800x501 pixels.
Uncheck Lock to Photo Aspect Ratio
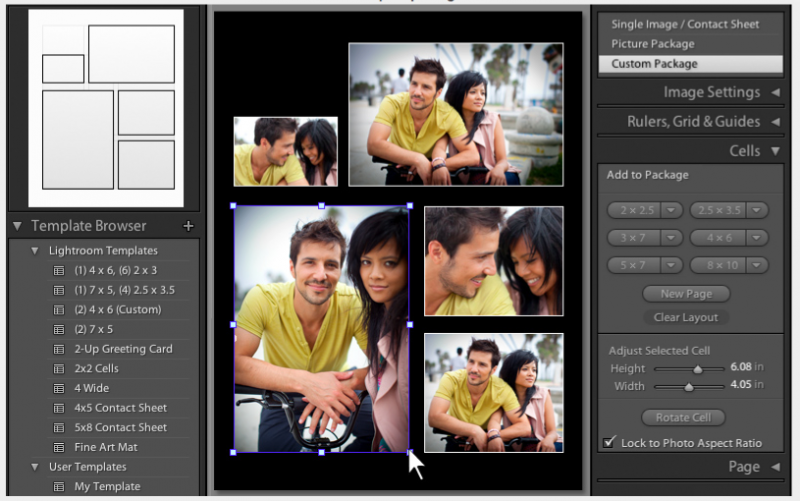(x=609, y=442)
